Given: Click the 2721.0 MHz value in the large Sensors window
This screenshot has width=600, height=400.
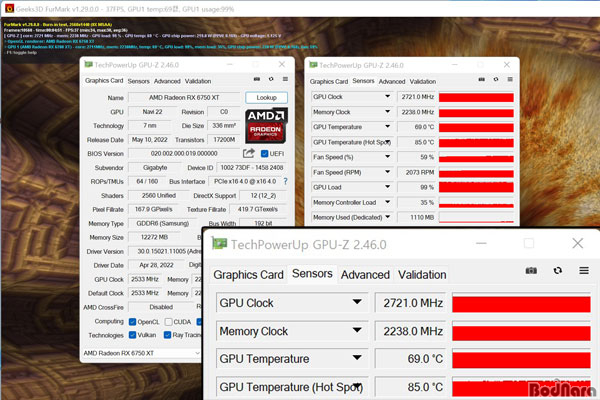Looking at the screenshot, I should tap(411, 303).
